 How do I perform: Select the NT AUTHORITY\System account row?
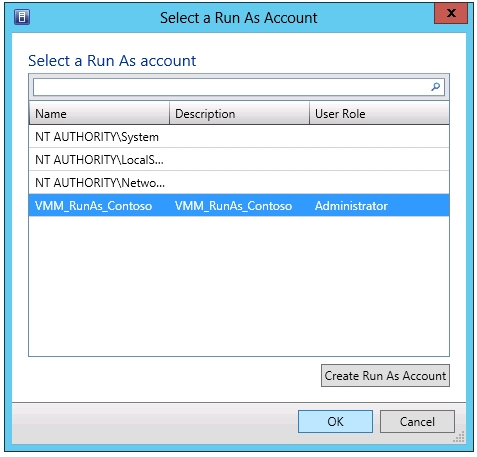tap(239, 137)
